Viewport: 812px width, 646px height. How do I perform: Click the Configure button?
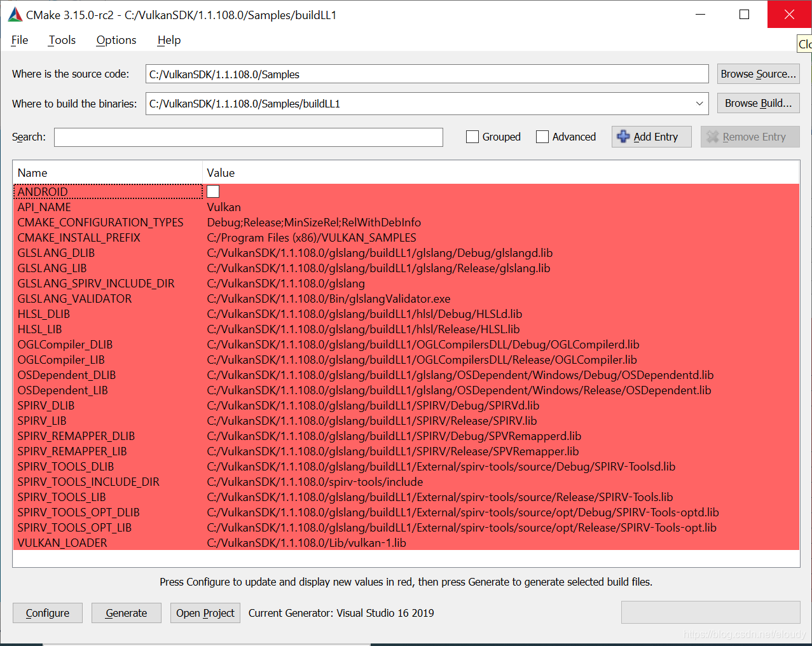coord(48,613)
